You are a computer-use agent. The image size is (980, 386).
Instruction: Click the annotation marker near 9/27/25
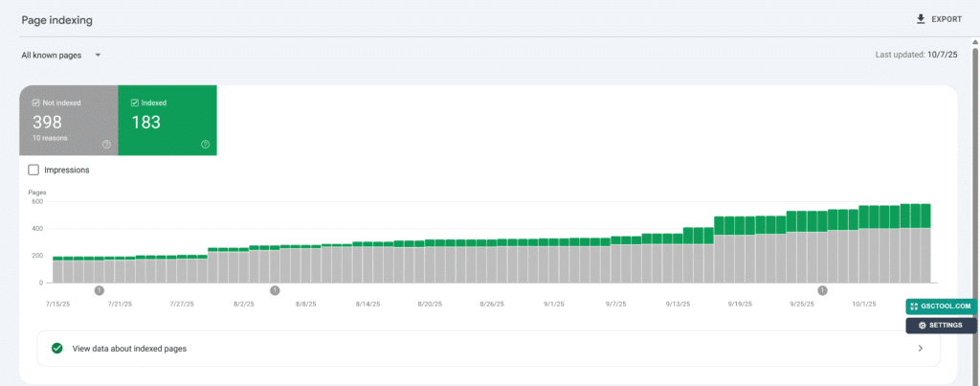click(821, 290)
